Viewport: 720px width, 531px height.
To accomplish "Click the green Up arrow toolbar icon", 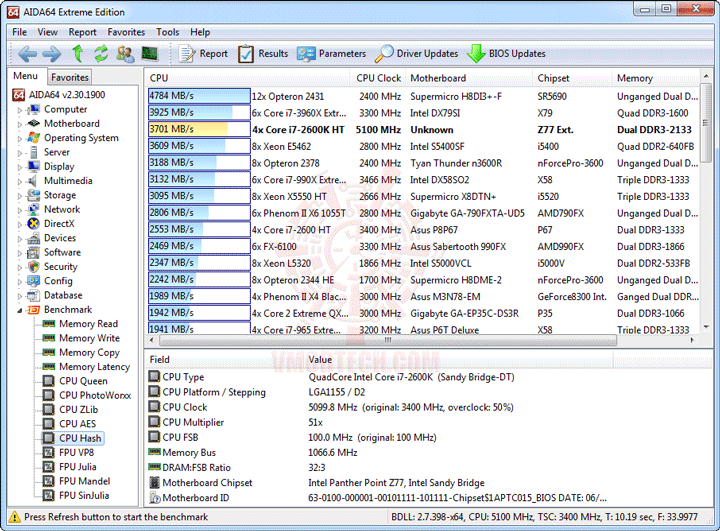I will coord(78,53).
